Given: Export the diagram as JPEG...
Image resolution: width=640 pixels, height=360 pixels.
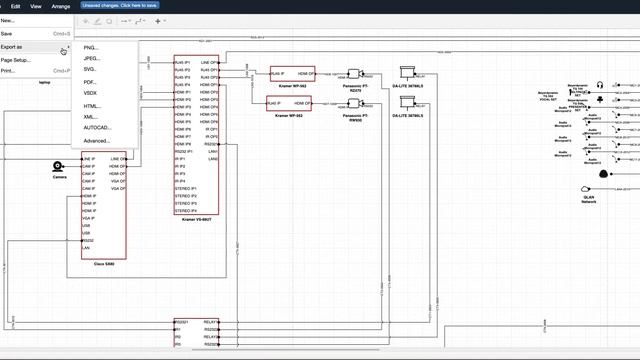Looking at the screenshot, I should 104,58.
